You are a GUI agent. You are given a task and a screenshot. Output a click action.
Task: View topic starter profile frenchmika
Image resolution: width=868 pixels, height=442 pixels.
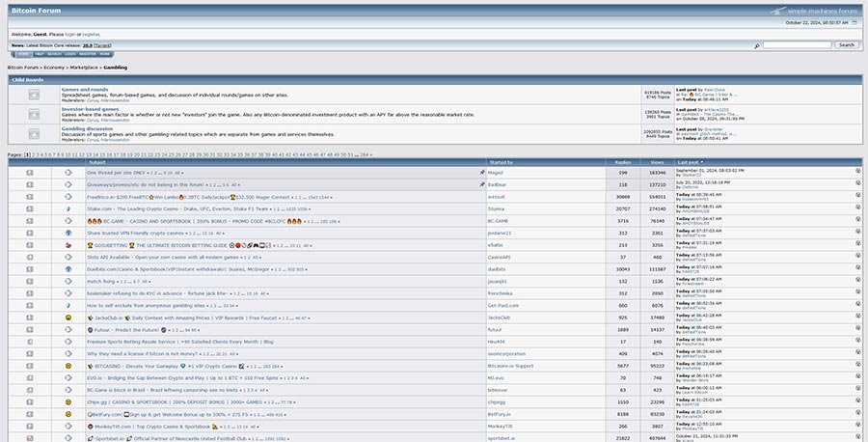[500, 293]
